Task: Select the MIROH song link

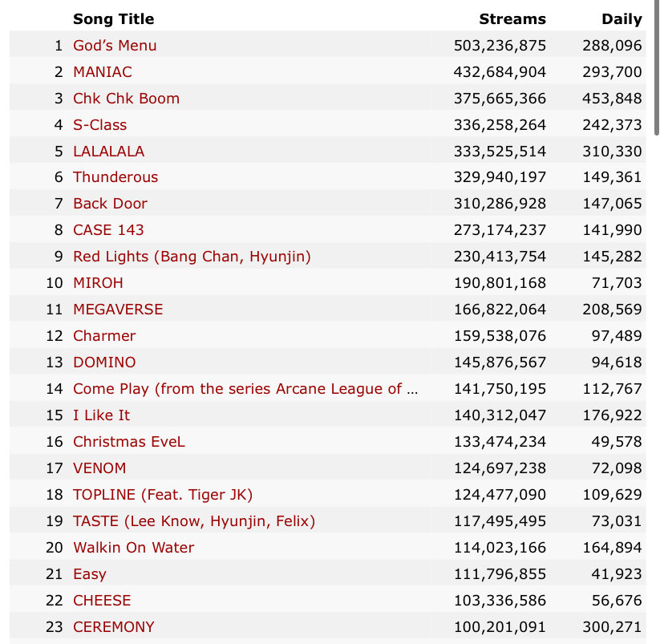Action: tap(98, 283)
